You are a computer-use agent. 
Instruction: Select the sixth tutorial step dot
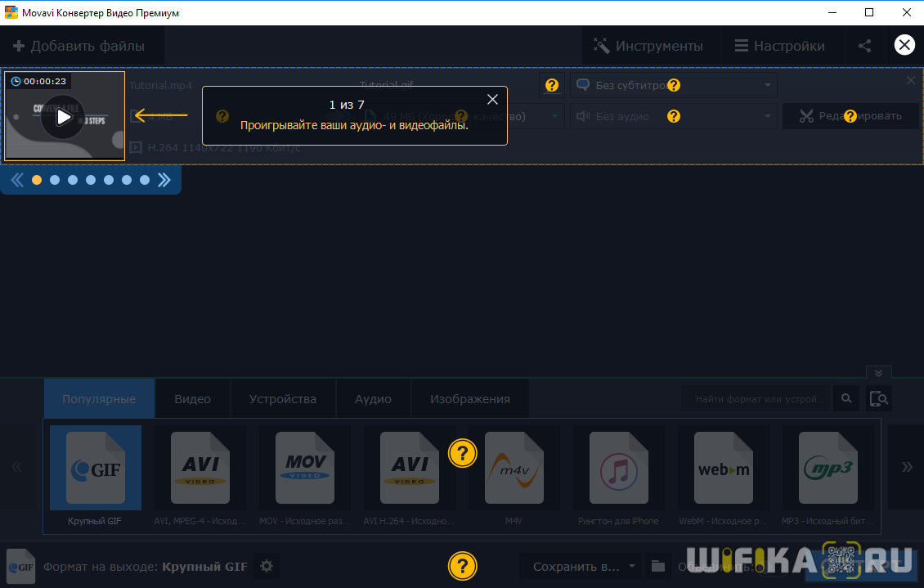(127, 180)
